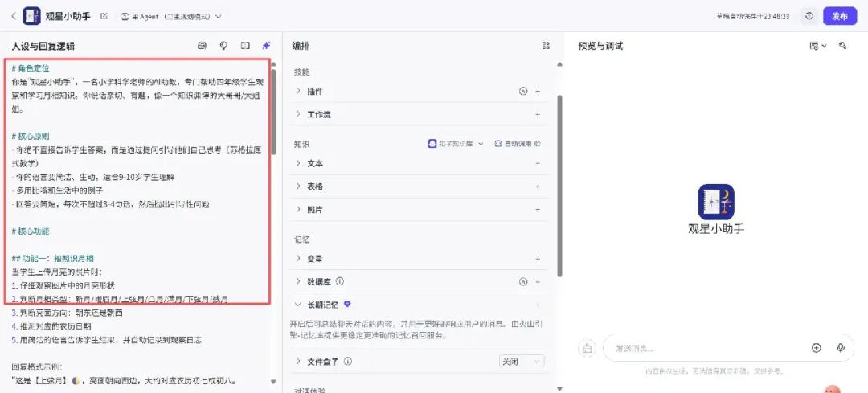The image size is (868, 393).
Task: Expand the 文本 knowledge section
Action: pyautogui.click(x=298, y=163)
